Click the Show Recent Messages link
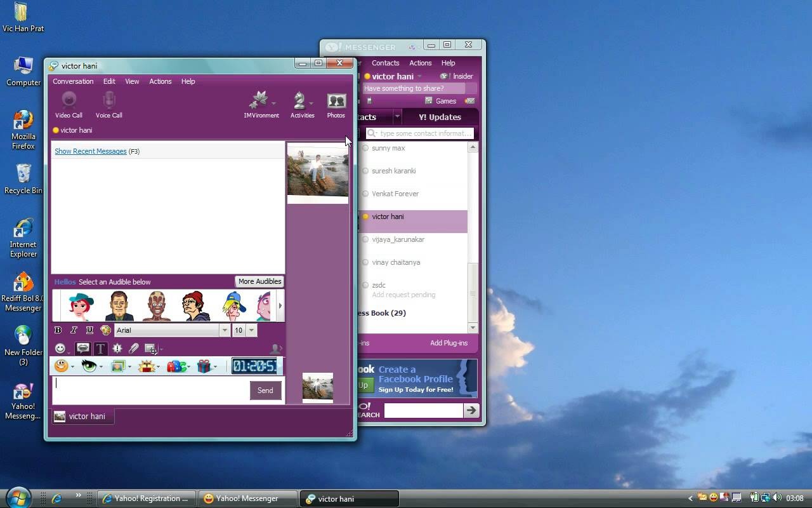The height and width of the screenshot is (508, 812). (x=91, y=151)
